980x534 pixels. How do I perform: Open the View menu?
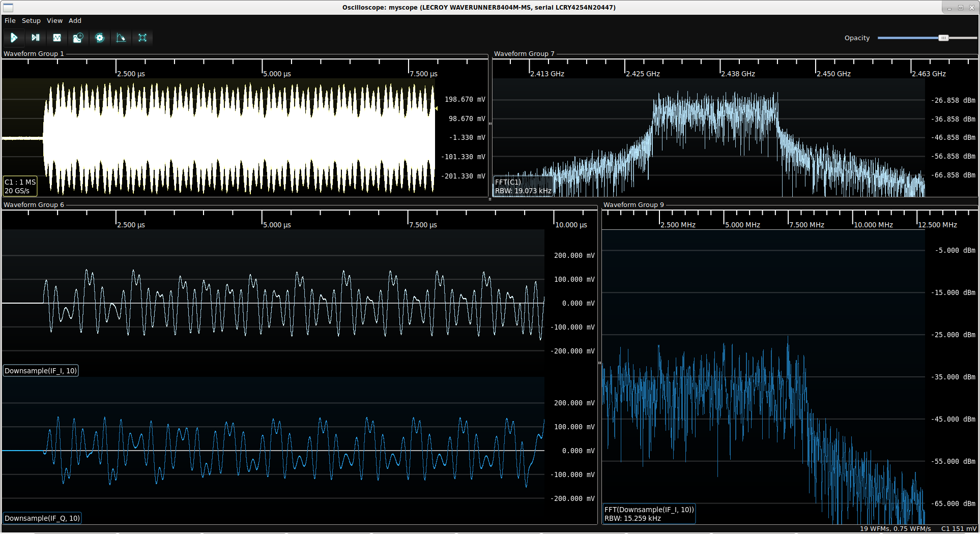click(x=54, y=21)
